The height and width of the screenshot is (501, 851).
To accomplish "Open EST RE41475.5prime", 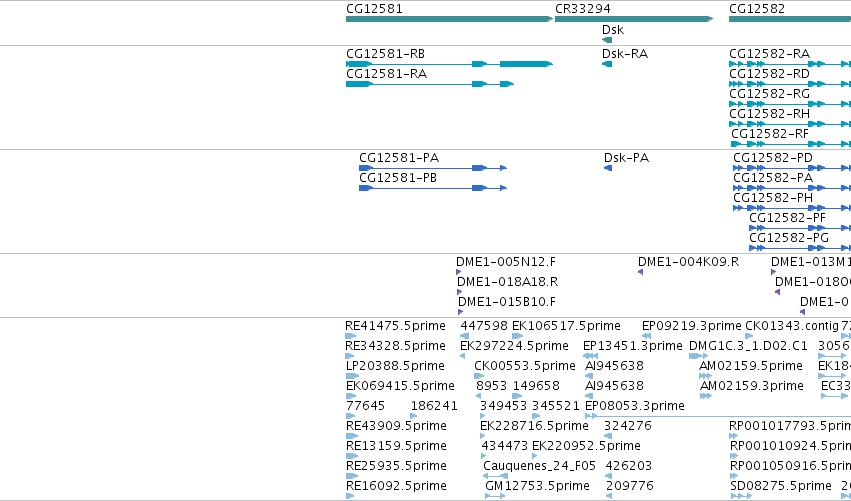I will pyautogui.click(x=395, y=326).
